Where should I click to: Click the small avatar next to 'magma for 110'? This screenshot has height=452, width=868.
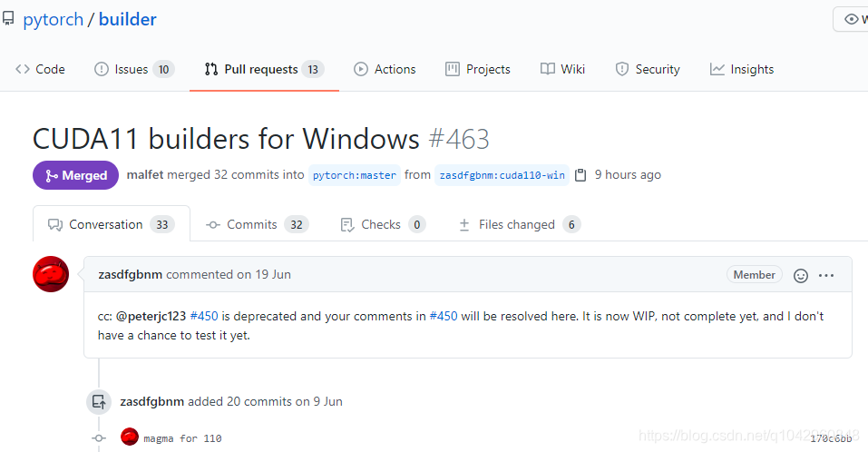click(x=130, y=437)
